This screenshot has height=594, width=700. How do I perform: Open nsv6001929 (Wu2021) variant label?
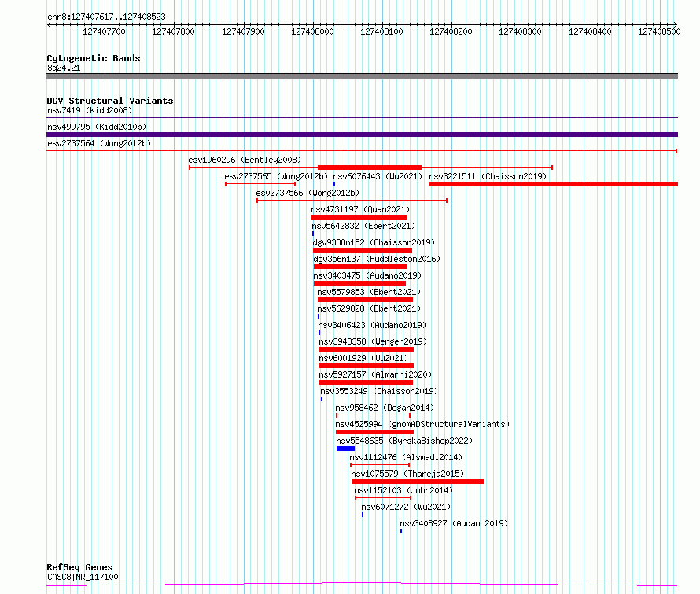[x=363, y=358]
